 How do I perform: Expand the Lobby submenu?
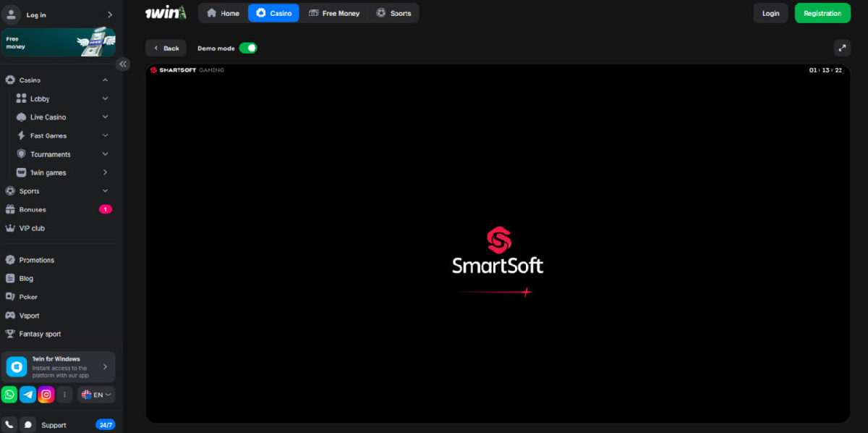point(105,98)
